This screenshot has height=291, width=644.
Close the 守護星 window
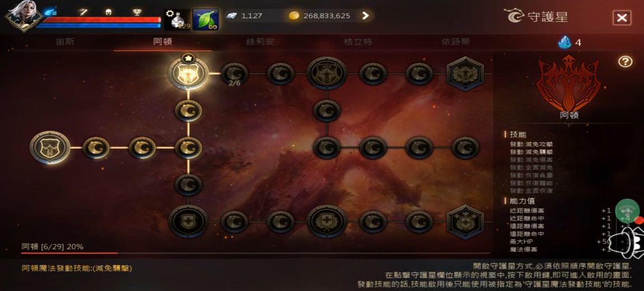tap(622, 18)
